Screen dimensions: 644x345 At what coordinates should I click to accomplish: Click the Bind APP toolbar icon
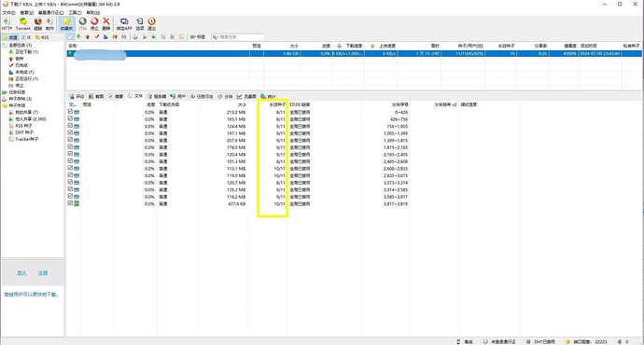(124, 24)
